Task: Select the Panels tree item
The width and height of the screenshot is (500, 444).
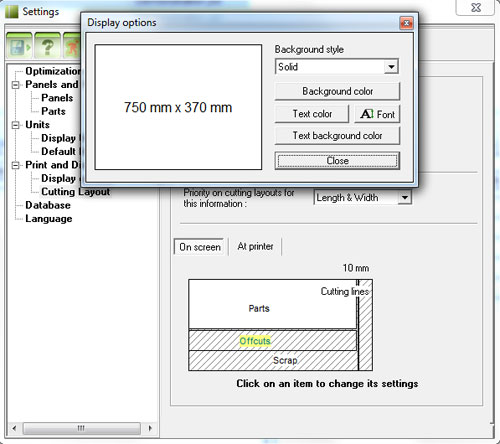Action: click(57, 98)
